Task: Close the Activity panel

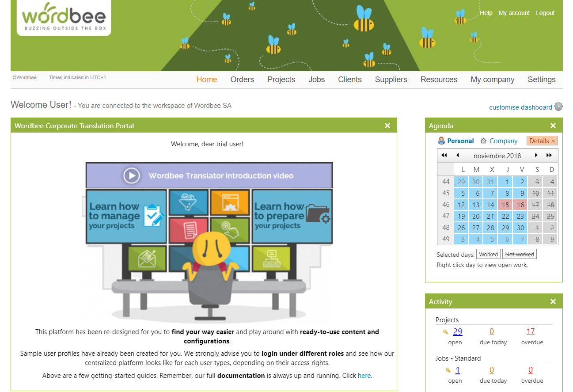Action: pyautogui.click(x=553, y=302)
